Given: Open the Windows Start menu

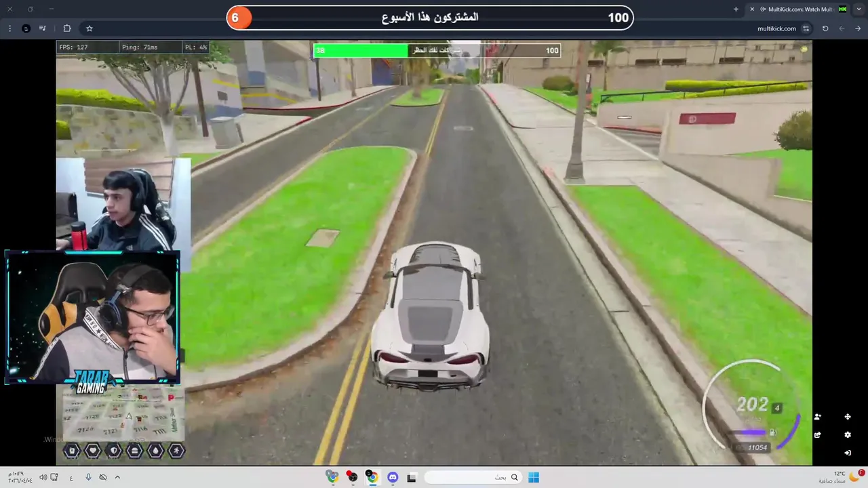Looking at the screenshot, I should 534,477.
